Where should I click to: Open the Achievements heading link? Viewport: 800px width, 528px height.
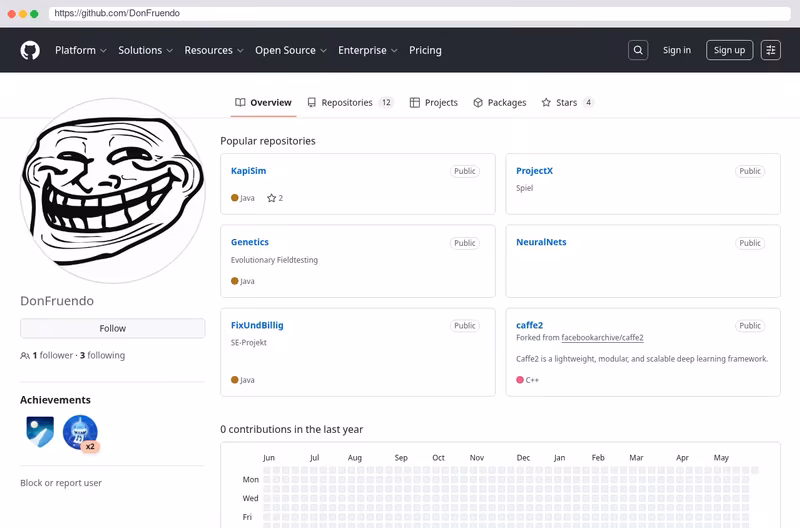point(55,400)
